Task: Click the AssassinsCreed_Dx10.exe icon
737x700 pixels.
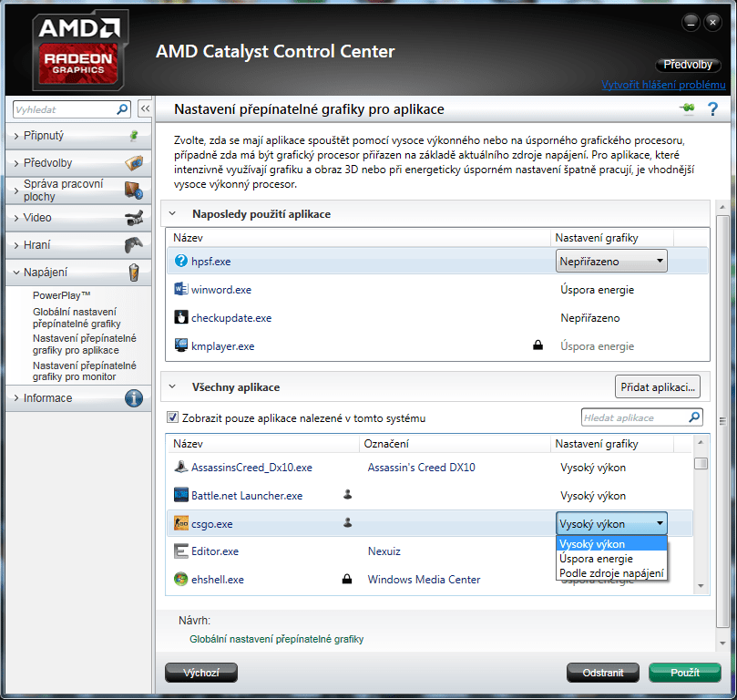Action: point(181,467)
